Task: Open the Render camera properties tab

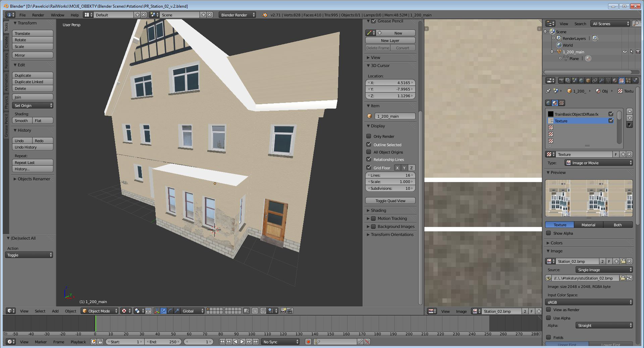Action: tap(561, 80)
